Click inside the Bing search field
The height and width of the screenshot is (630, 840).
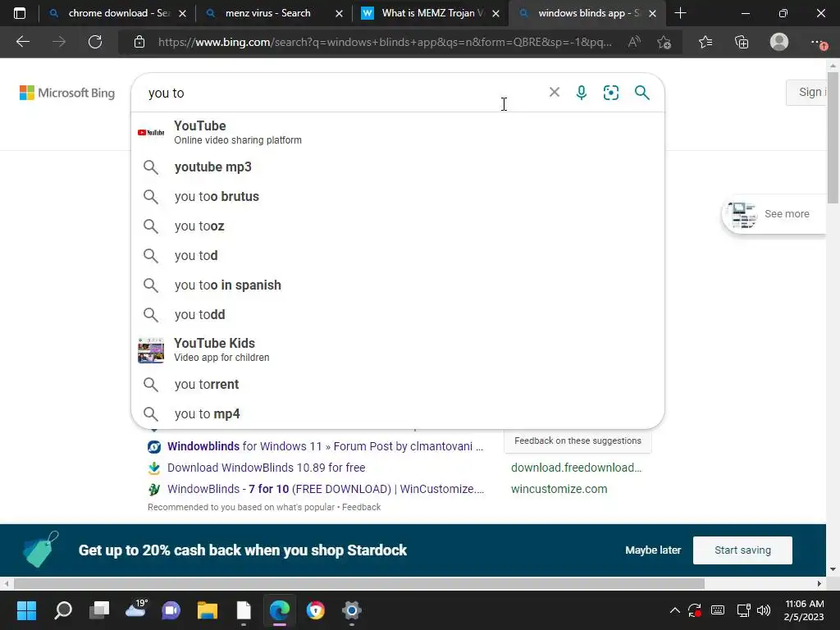point(343,93)
